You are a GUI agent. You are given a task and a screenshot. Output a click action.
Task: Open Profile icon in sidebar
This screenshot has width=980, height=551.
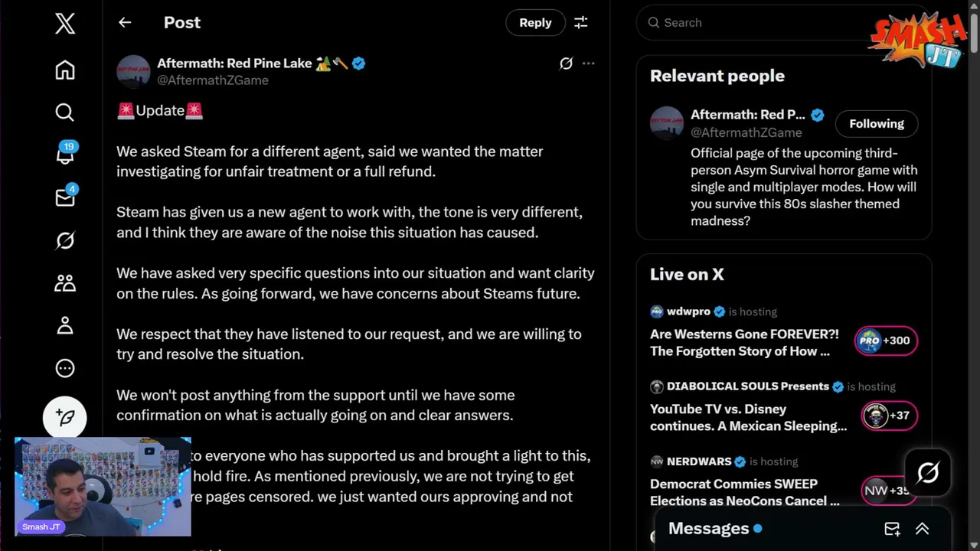point(65,326)
